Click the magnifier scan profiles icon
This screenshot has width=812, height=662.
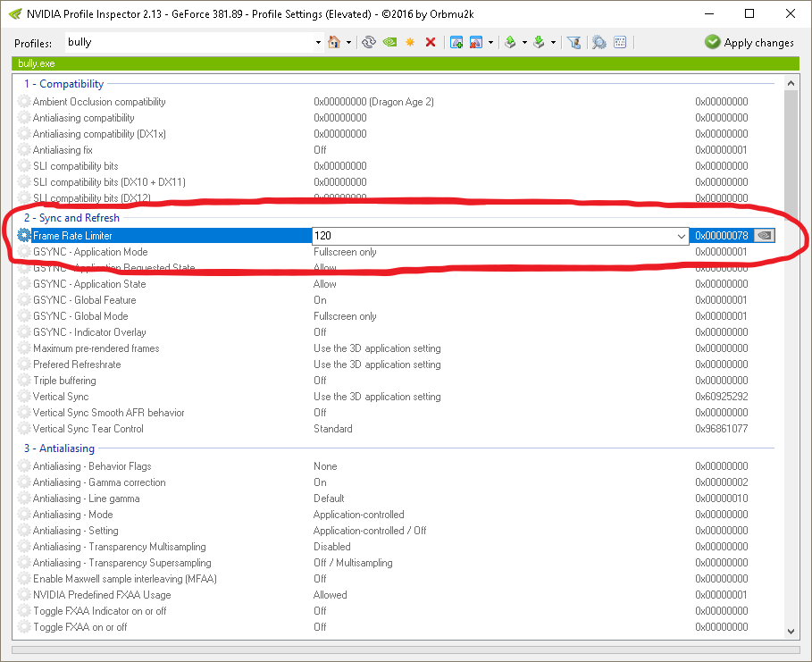coord(599,43)
